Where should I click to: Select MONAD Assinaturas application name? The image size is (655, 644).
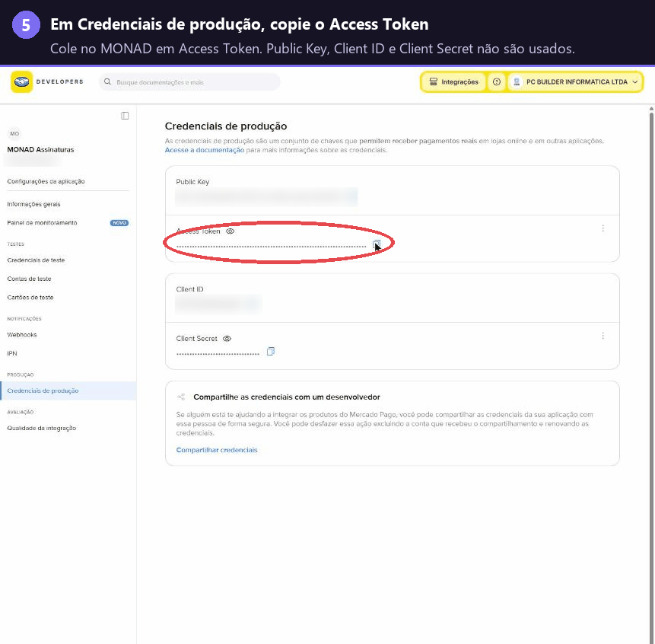pos(40,150)
